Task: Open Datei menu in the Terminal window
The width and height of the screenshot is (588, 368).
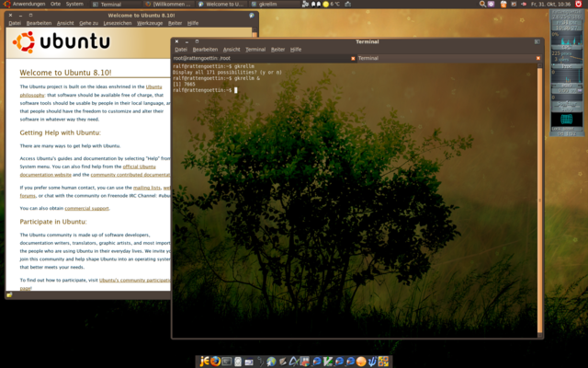Action: [181, 50]
